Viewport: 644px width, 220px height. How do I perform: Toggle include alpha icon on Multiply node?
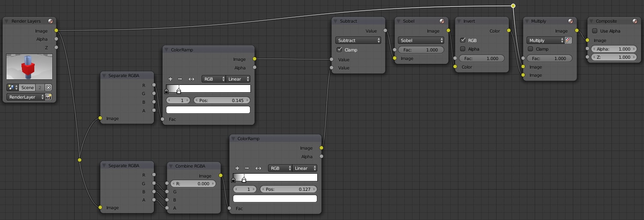pos(569,40)
